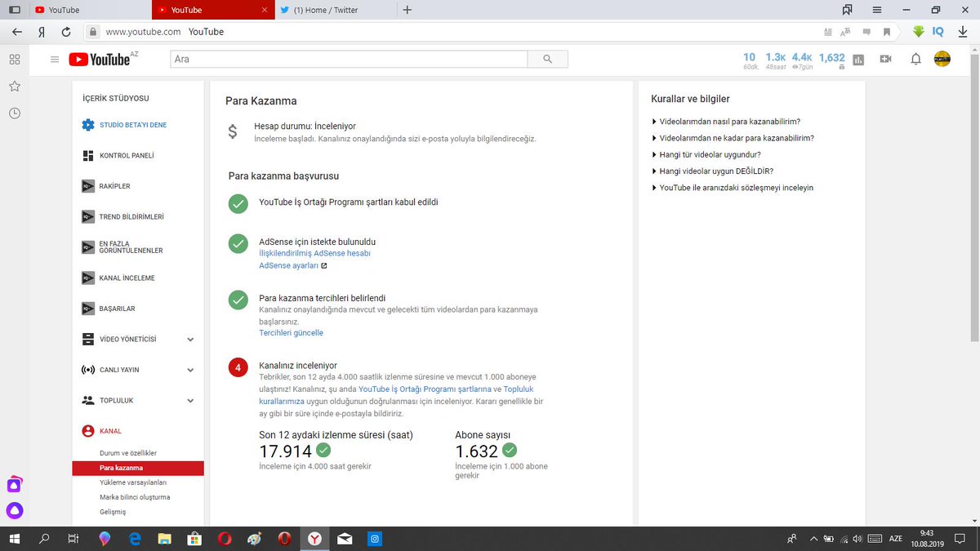Open reader mode icon in address bar
This screenshot has height=551, width=980.
(828, 32)
